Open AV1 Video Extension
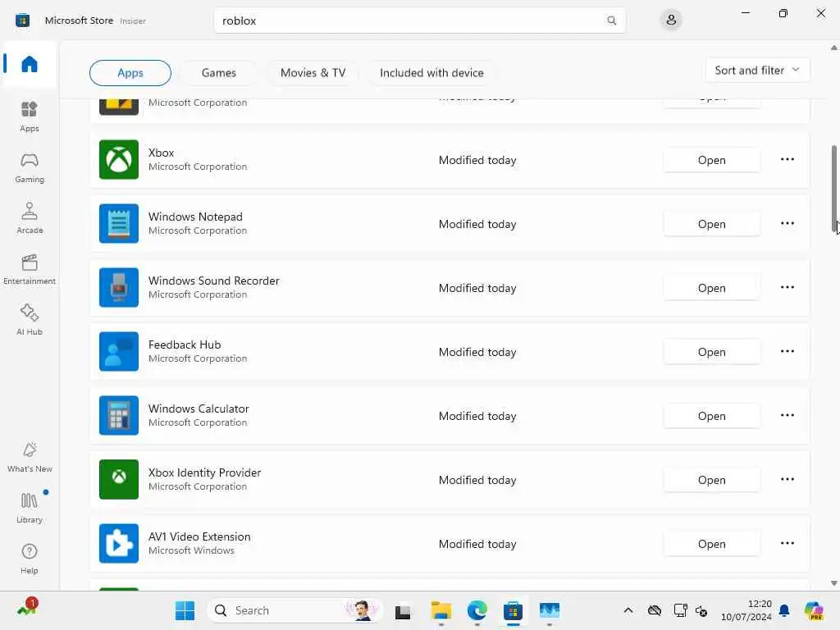 point(711,544)
